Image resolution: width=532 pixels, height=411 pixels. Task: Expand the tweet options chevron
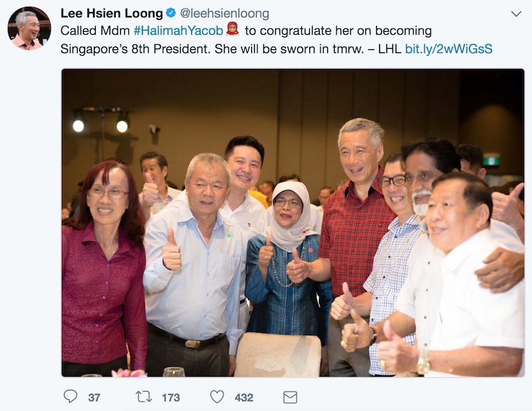[x=516, y=13]
